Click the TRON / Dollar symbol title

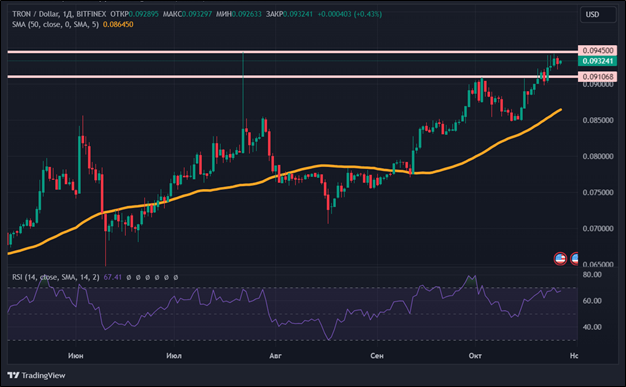tap(36, 14)
